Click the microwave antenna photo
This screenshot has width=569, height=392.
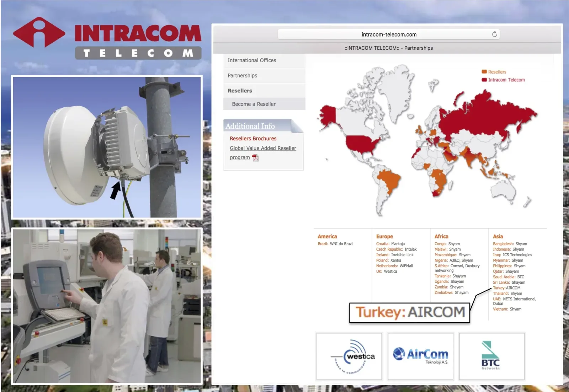(x=107, y=147)
